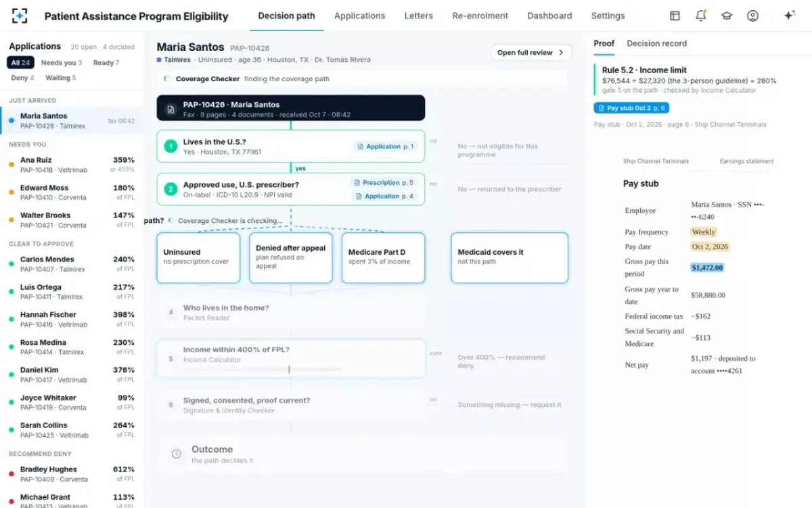The width and height of the screenshot is (812, 508).
Task: Open the Letters tab
Action: coord(418,16)
